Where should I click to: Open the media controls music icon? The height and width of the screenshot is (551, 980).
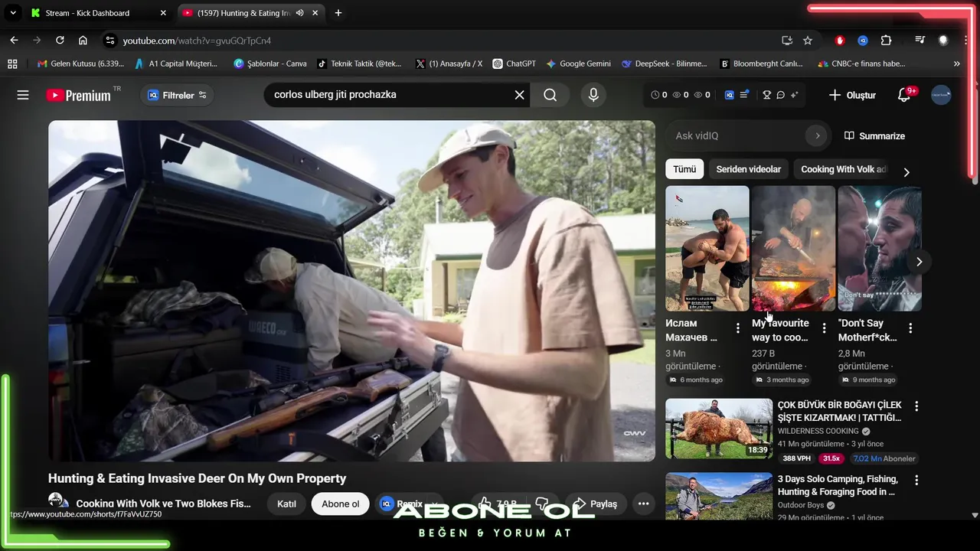920,40
